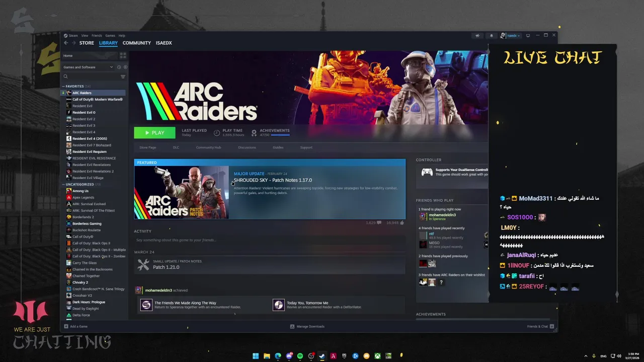The height and width of the screenshot is (362, 644).
Task: Open SHROUDED SKY - Patch Notes 1.17.0 title
Action: (x=273, y=180)
